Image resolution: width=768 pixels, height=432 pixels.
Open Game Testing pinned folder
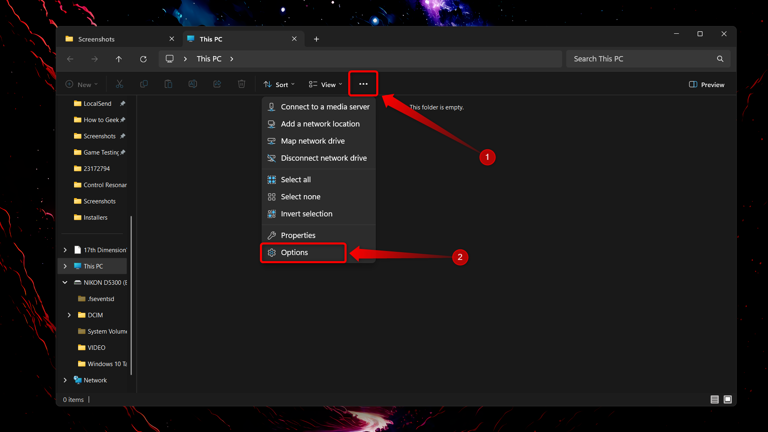95,152
